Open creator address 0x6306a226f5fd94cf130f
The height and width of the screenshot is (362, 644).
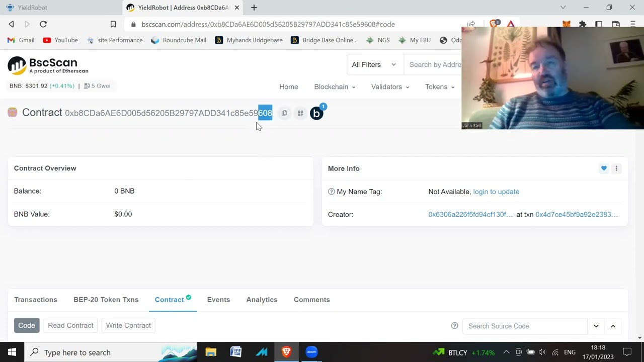tap(470, 215)
